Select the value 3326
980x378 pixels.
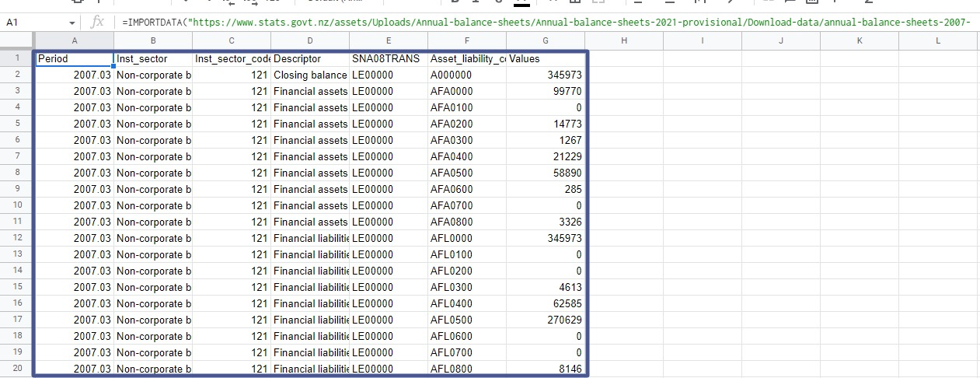tap(546, 222)
